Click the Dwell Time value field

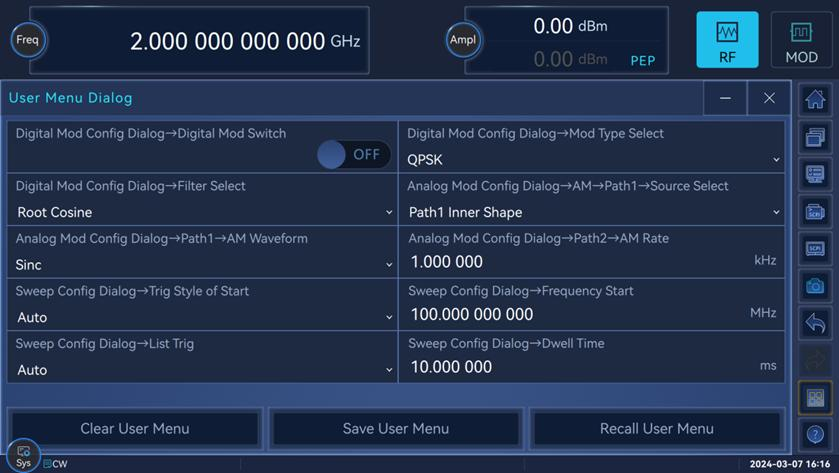(x=580, y=367)
